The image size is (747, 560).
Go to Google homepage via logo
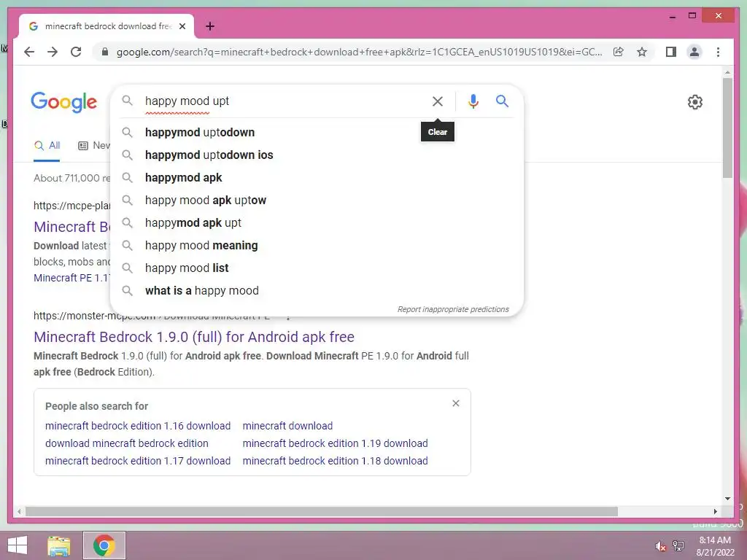[x=64, y=102]
